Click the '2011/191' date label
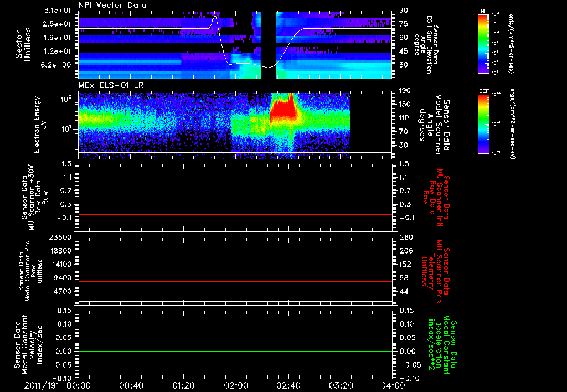 coord(40,385)
